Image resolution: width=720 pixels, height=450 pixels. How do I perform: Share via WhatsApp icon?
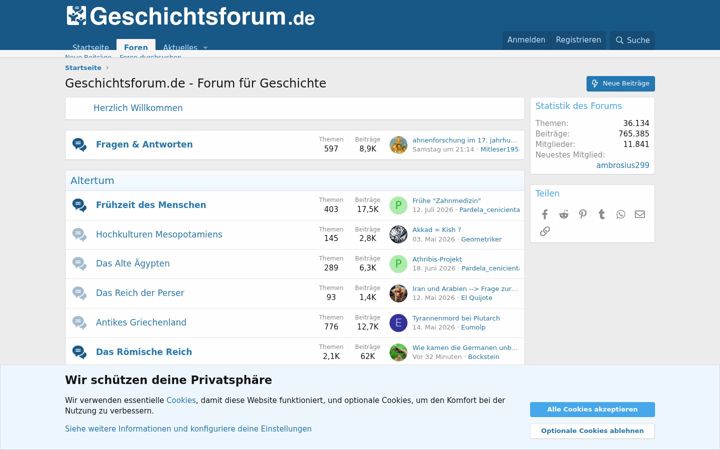[621, 214]
